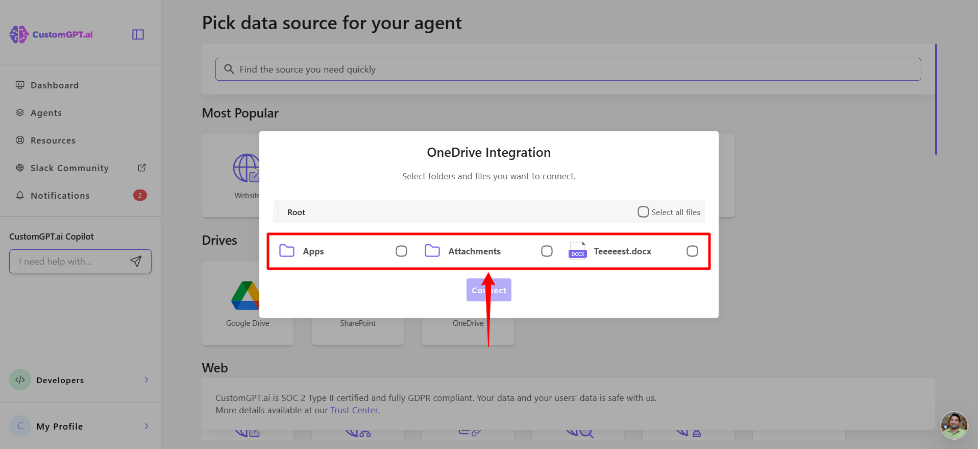Open the Developers menu item

(x=80, y=380)
